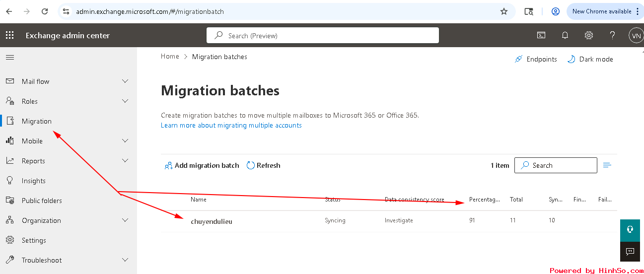Click the Troubleshoot wrench icon
644x274 pixels.
tap(10, 260)
